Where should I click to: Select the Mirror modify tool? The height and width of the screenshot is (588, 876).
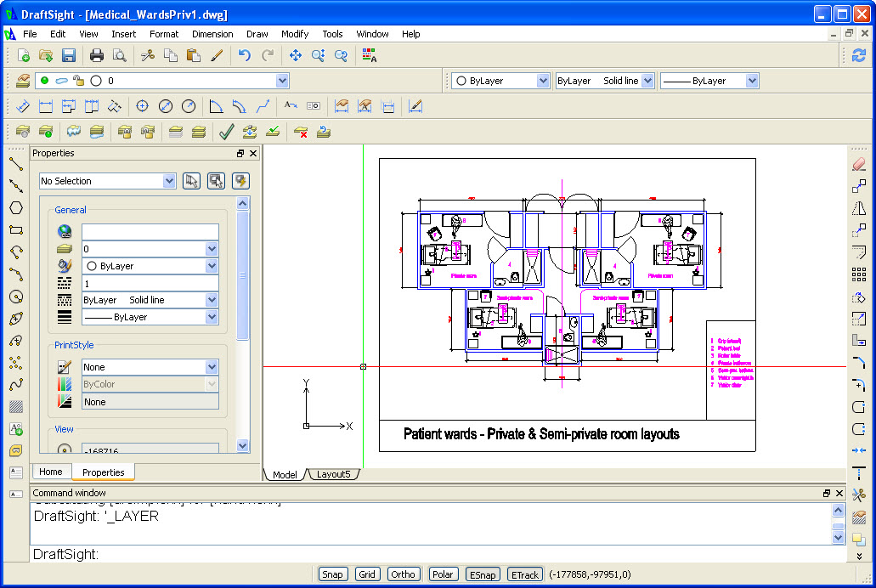pyautogui.click(x=859, y=208)
